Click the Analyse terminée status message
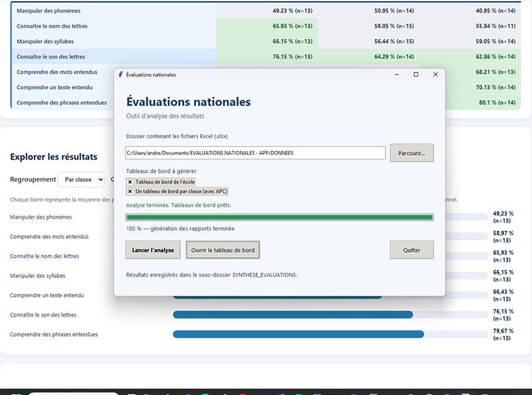This screenshot has height=395, width=532. (x=178, y=205)
